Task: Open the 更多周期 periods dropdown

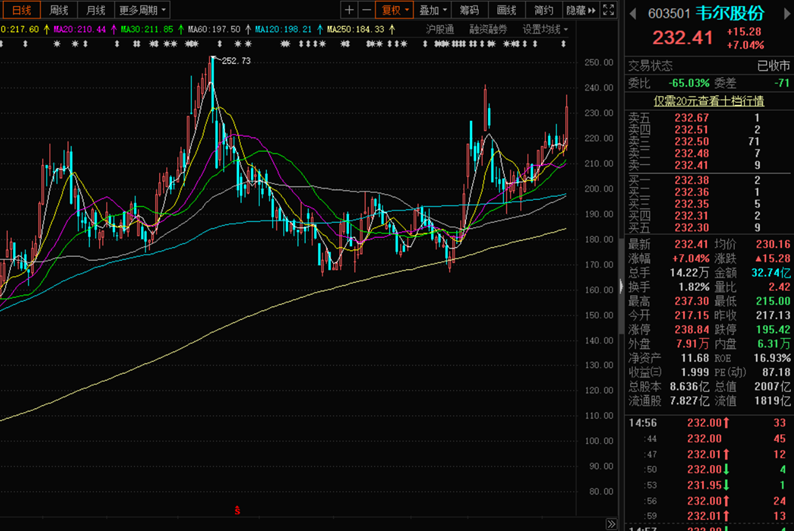Action: coord(142,10)
